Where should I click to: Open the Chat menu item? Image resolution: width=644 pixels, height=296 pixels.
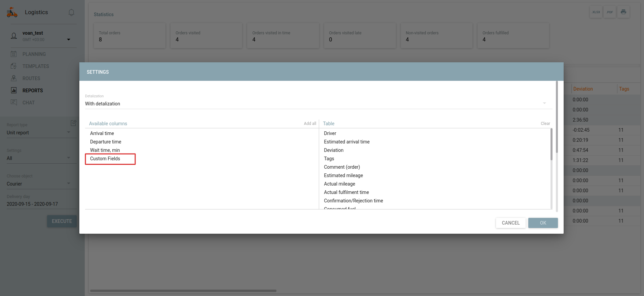click(29, 103)
